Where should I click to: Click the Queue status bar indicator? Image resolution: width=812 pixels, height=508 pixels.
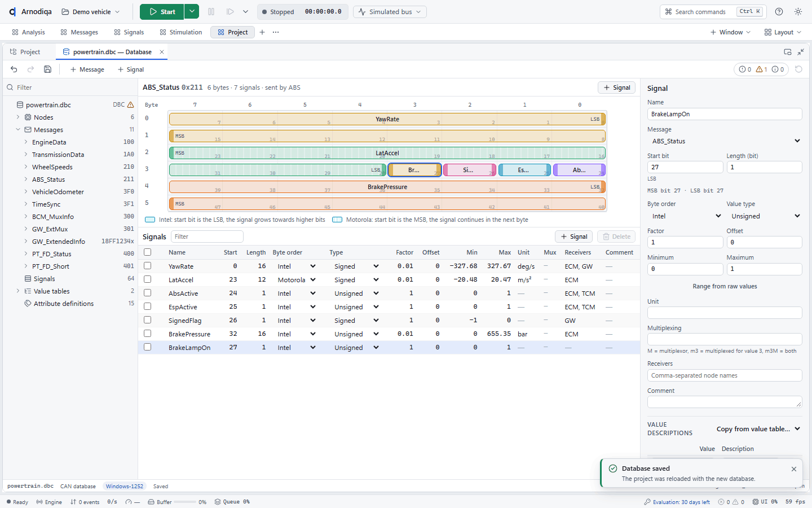[x=232, y=502]
